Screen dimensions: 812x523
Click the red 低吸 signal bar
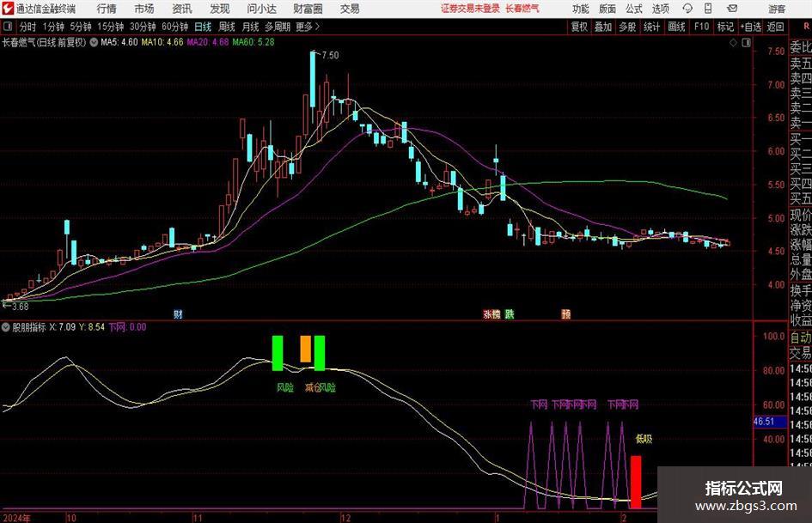[635, 482]
